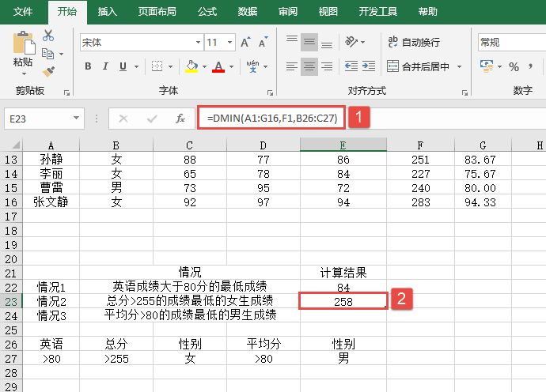Screen dimensions: 546x392
Task: Toggle Wrap Text (自动换行)
Action: coord(413,42)
